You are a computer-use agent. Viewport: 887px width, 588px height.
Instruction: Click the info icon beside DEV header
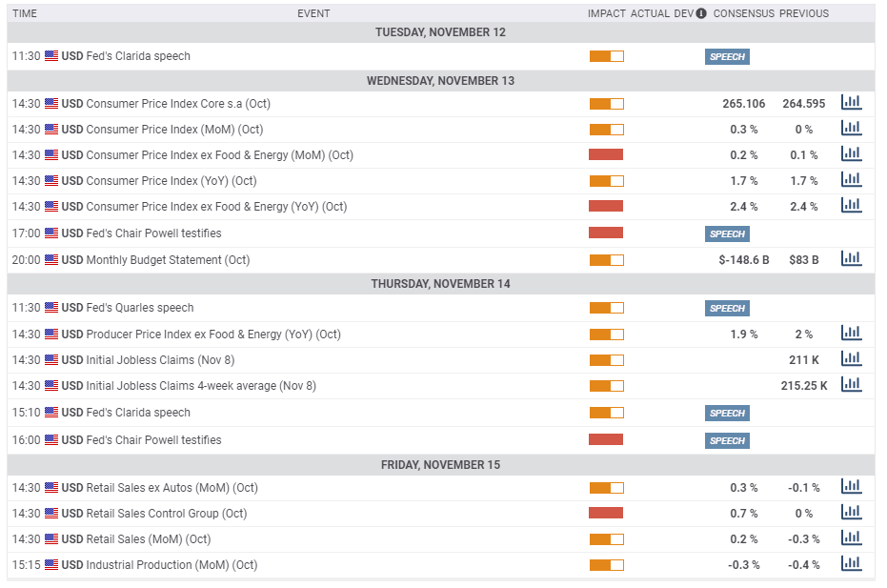click(x=701, y=13)
